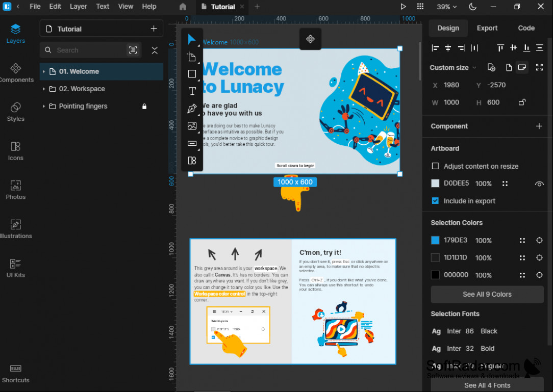Screen dimensions: 553x392
Task: Distribute selection horizontally
Action: click(x=474, y=48)
